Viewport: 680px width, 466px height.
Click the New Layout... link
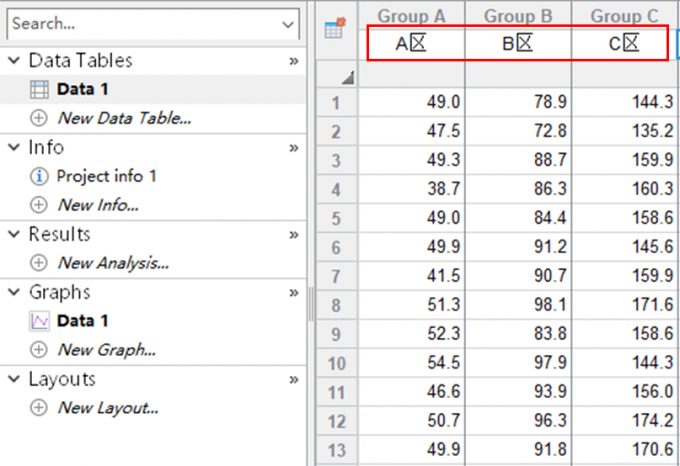coord(108,408)
